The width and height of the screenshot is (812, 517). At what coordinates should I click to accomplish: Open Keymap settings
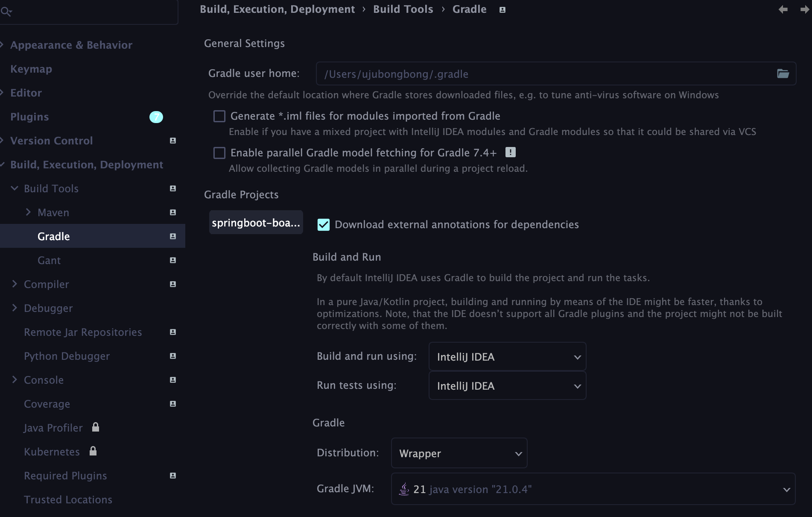click(x=31, y=69)
